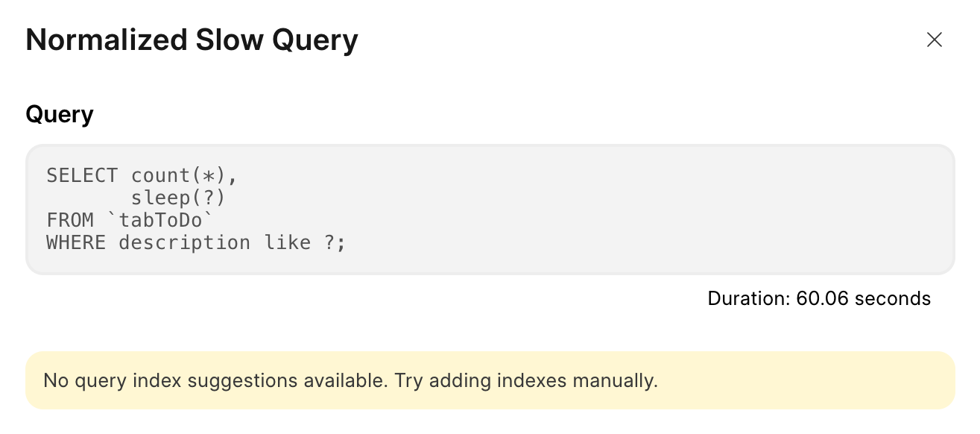Click the 60.06 seconds duration value

tap(863, 299)
